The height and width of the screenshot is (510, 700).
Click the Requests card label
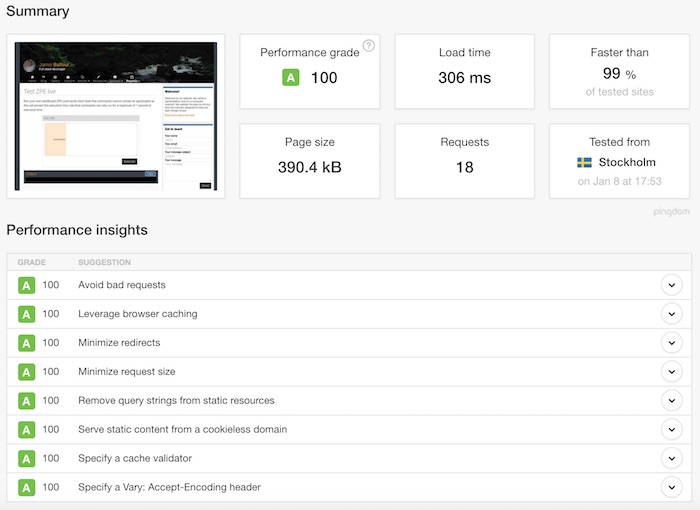click(464, 142)
